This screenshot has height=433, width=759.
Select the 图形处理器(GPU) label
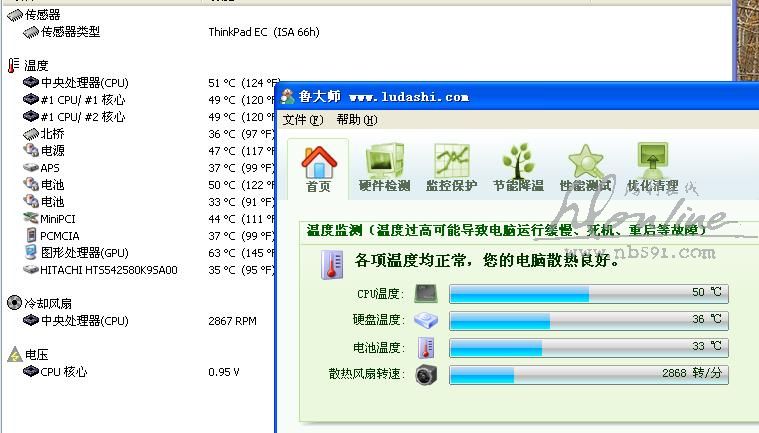85,253
